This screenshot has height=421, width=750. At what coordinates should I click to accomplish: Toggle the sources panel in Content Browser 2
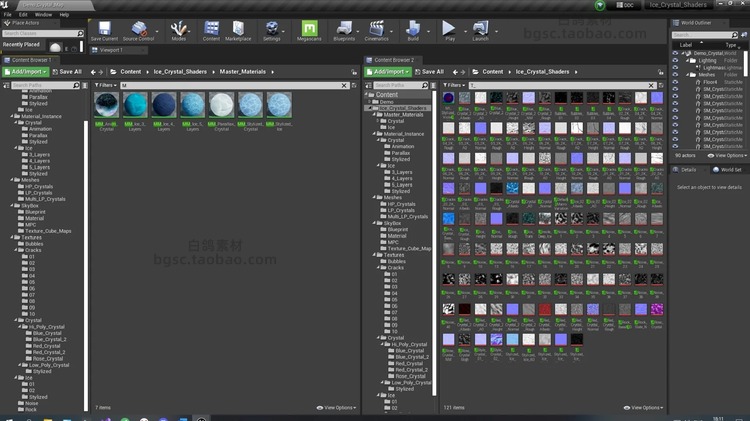click(x=368, y=85)
